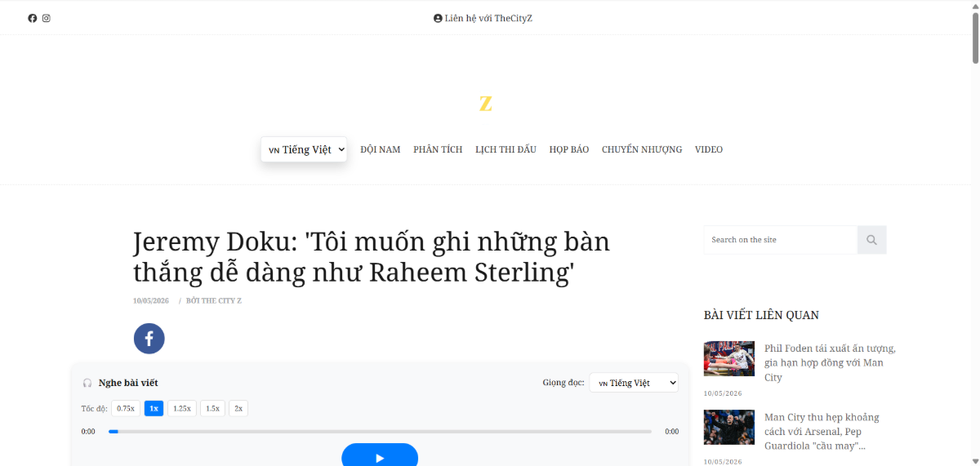
Task: Click the Search on the site field
Action: [x=781, y=240]
